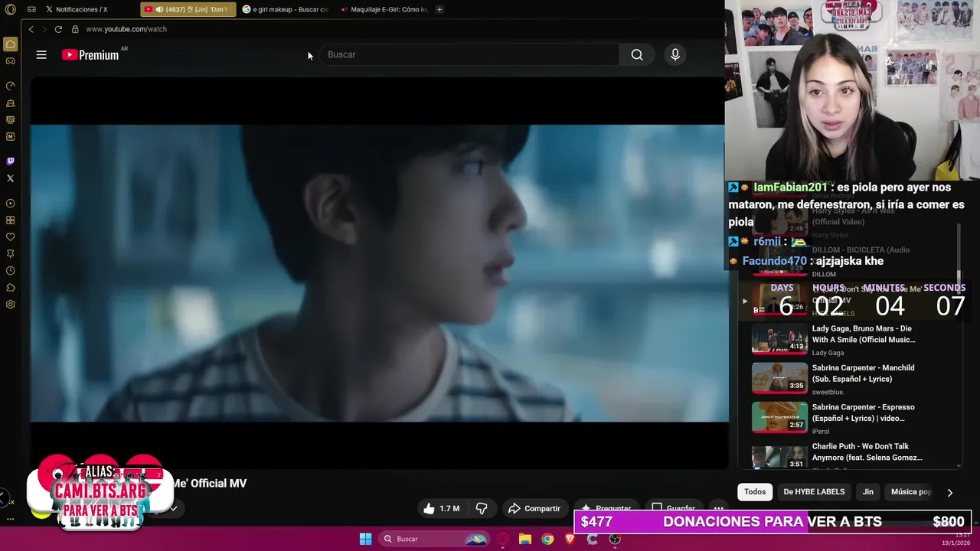Open sidebar bookmarks heart icon

10,237
